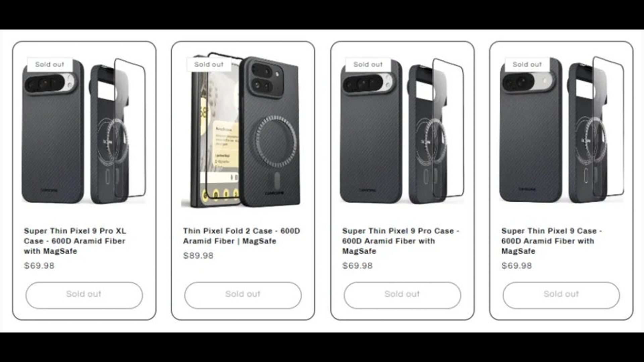The height and width of the screenshot is (362, 644).
Task: Click Sold out badge on Pixel 9 Pro image
Action: tap(368, 64)
